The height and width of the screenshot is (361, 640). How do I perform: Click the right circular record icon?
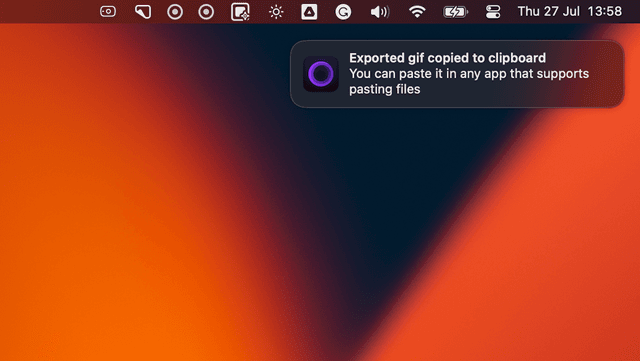click(x=206, y=12)
